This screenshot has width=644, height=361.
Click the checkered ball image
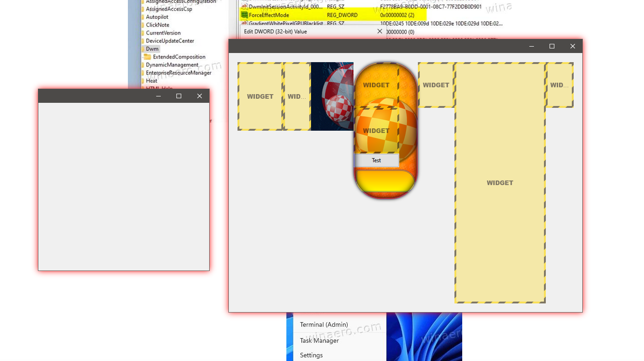[332, 96]
